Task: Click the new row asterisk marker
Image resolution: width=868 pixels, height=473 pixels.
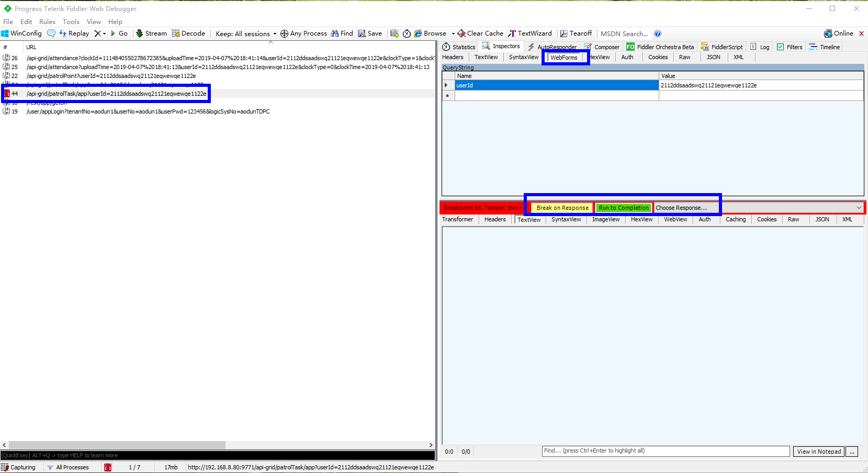Action: [448, 96]
